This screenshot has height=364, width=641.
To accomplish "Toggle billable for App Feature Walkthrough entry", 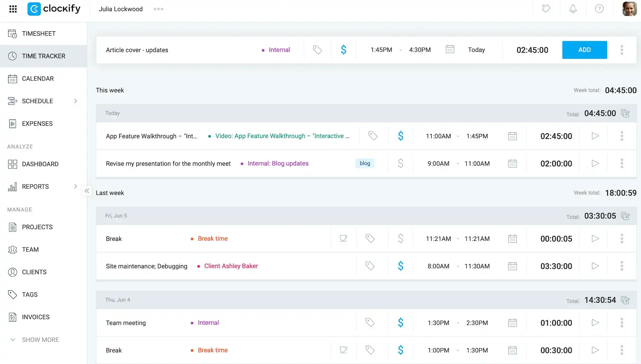I will pos(401,136).
